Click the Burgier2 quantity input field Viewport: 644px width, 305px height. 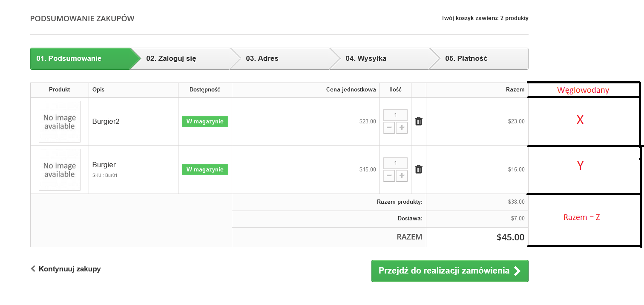[x=395, y=115]
